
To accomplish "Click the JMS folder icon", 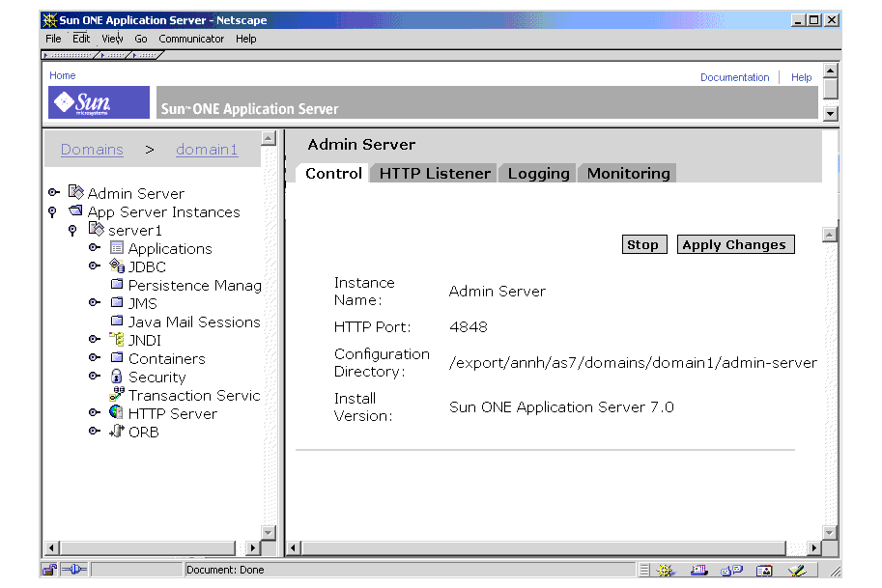I will click(x=117, y=302).
